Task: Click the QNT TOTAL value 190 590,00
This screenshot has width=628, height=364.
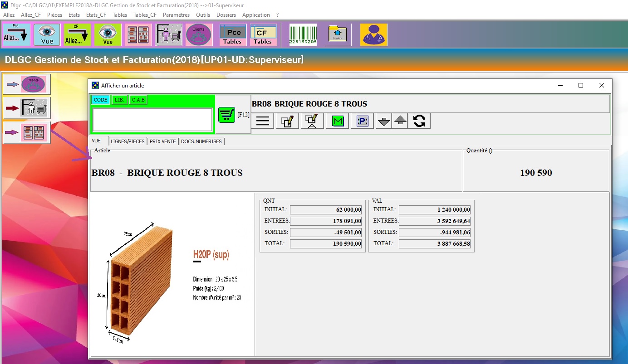Action: click(326, 244)
